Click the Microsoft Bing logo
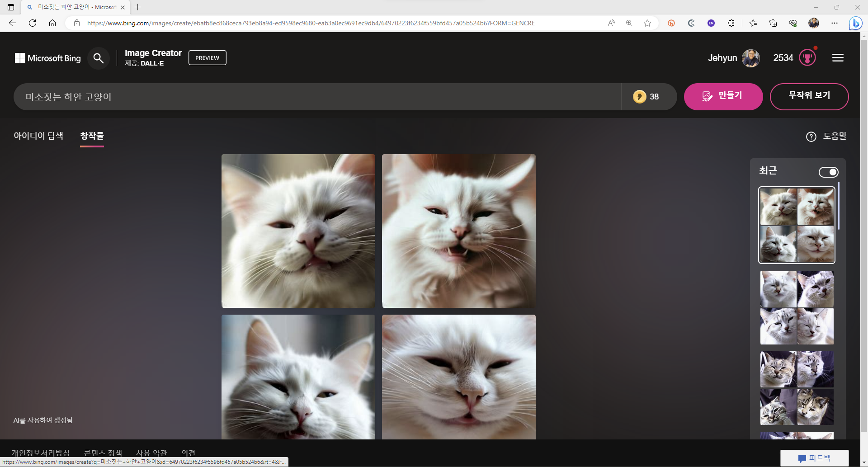The width and height of the screenshot is (868, 467). point(48,58)
